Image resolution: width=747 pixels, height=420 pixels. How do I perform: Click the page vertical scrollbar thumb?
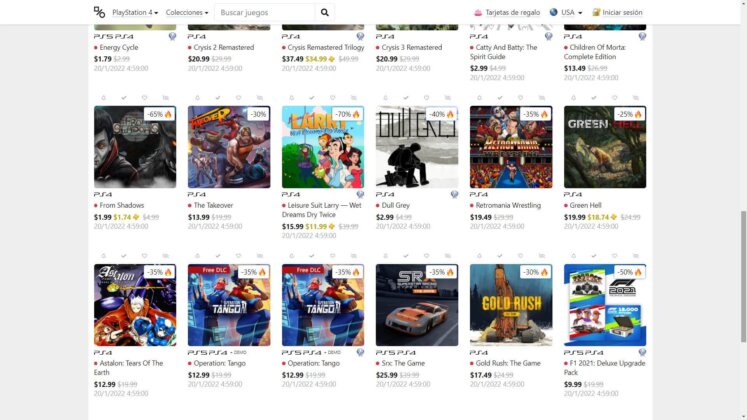(x=743, y=276)
